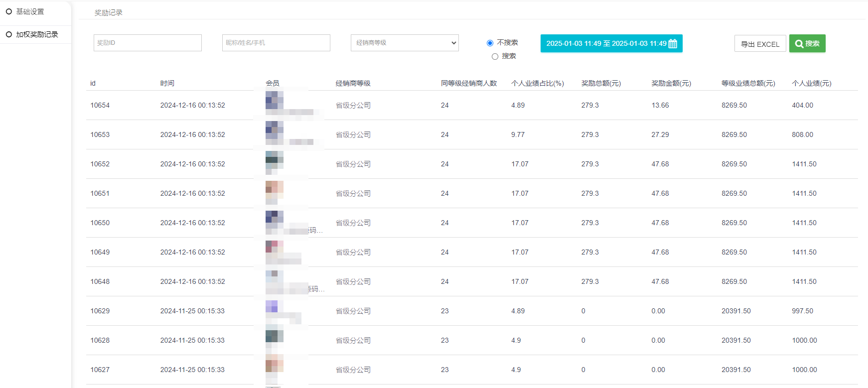Click member avatar in row 10628

coord(274,336)
